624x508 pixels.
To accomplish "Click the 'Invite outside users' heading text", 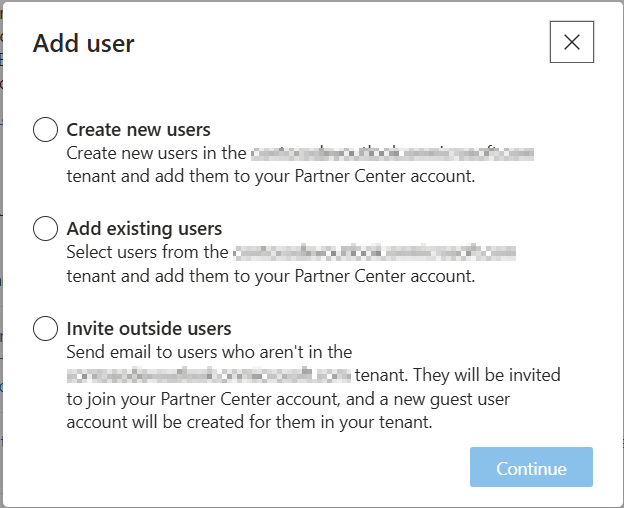I will coord(149,329).
